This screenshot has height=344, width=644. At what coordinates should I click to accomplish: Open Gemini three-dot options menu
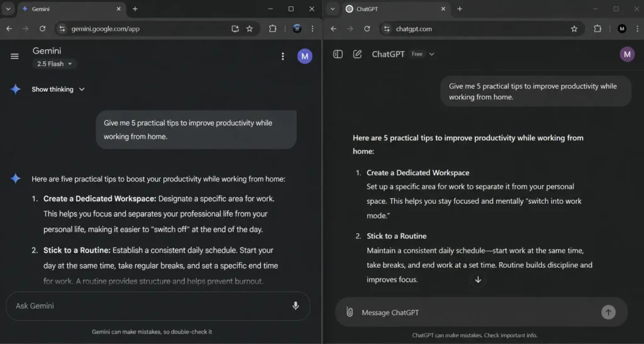282,56
